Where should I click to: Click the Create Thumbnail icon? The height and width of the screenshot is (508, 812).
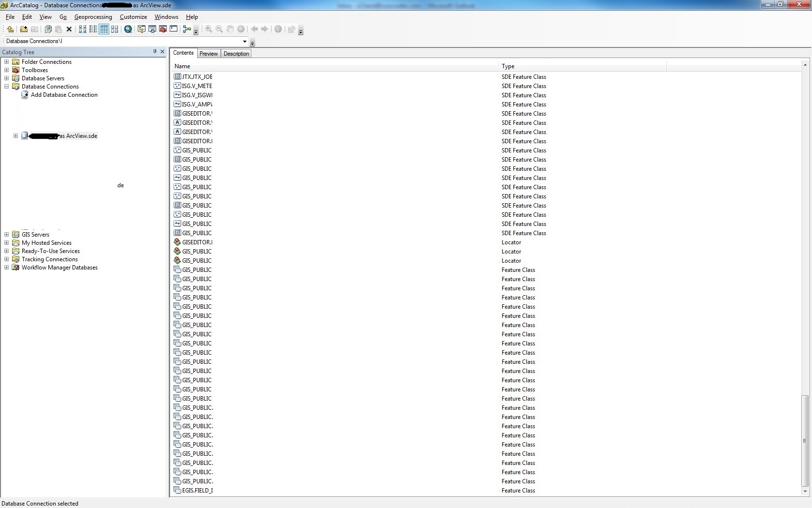291,30
